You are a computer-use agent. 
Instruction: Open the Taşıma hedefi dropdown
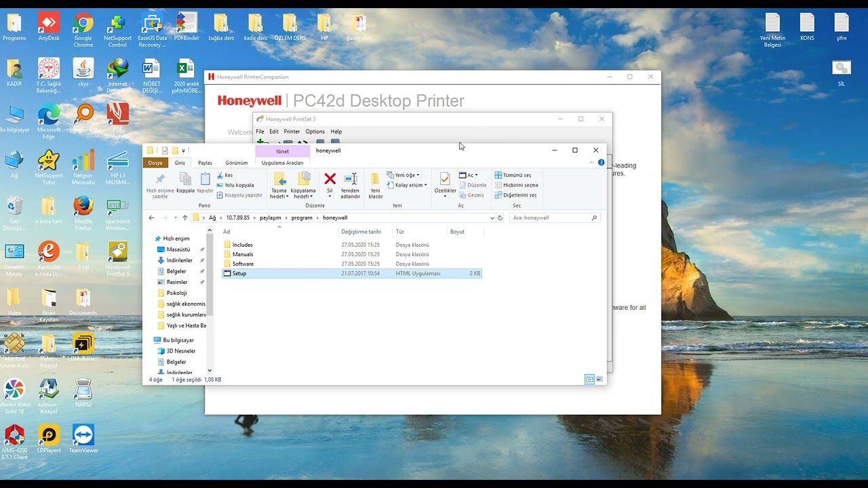[x=279, y=186]
